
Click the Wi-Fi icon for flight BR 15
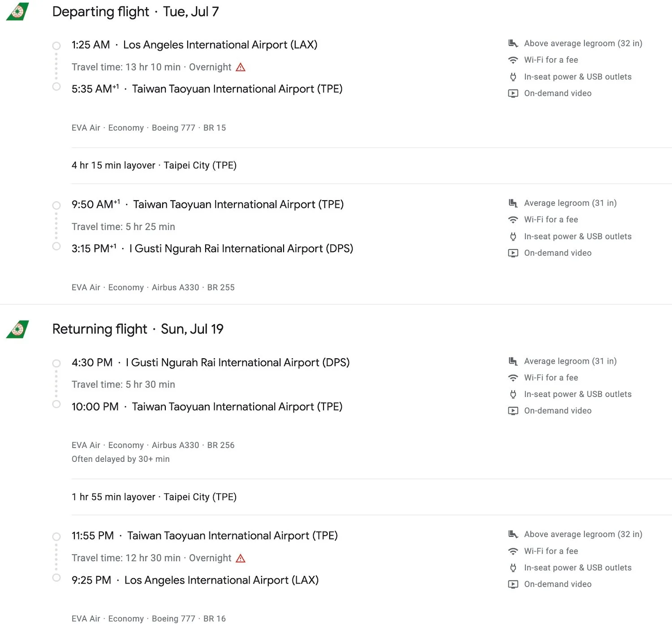pyautogui.click(x=513, y=60)
